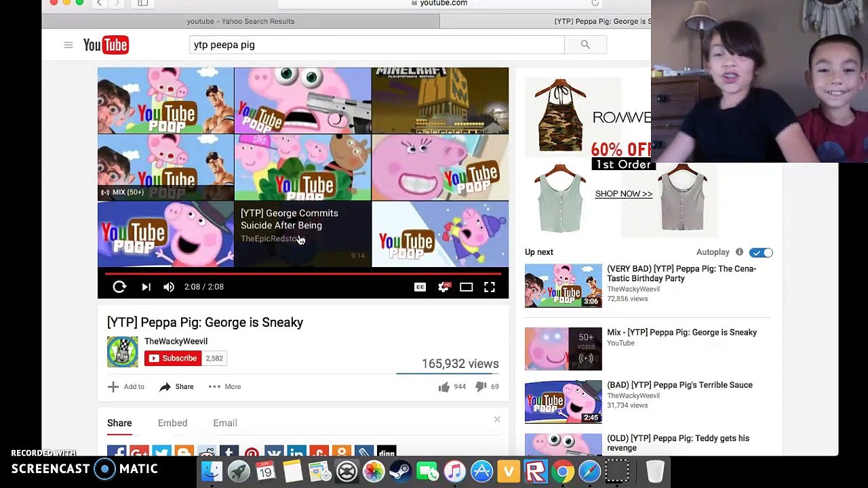Image resolution: width=868 pixels, height=488 pixels.
Task: Open the Mix - George is Sneaky playlist
Action: [x=682, y=332]
